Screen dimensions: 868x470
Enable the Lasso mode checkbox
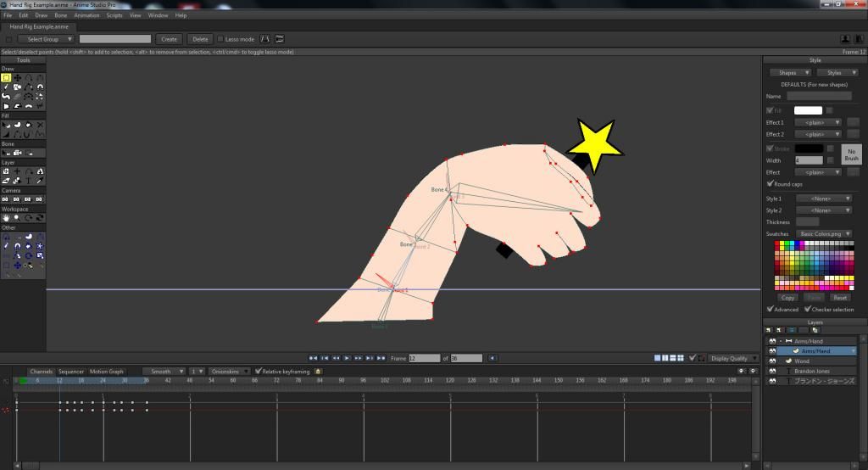coord(220,39)
